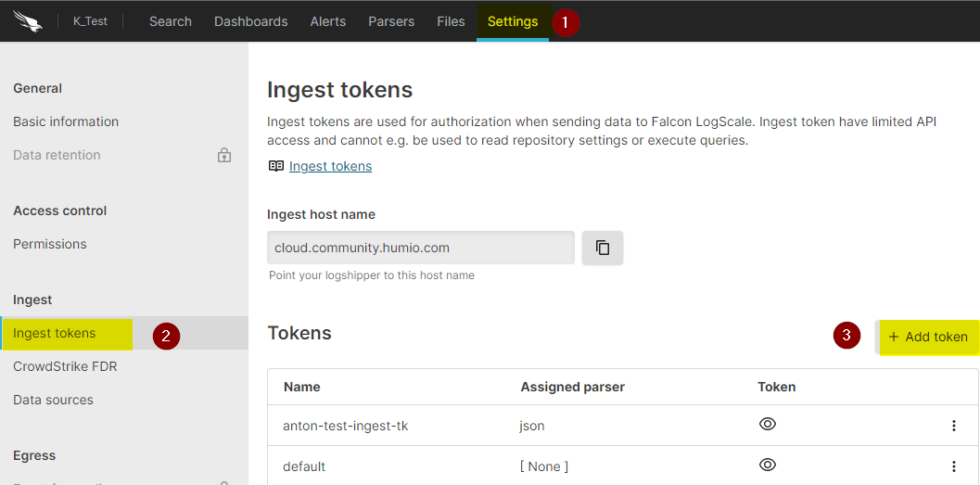Reveal the default token with the eye icon
This screenshot has height=485, width=980.
click(x=768, y=465)
